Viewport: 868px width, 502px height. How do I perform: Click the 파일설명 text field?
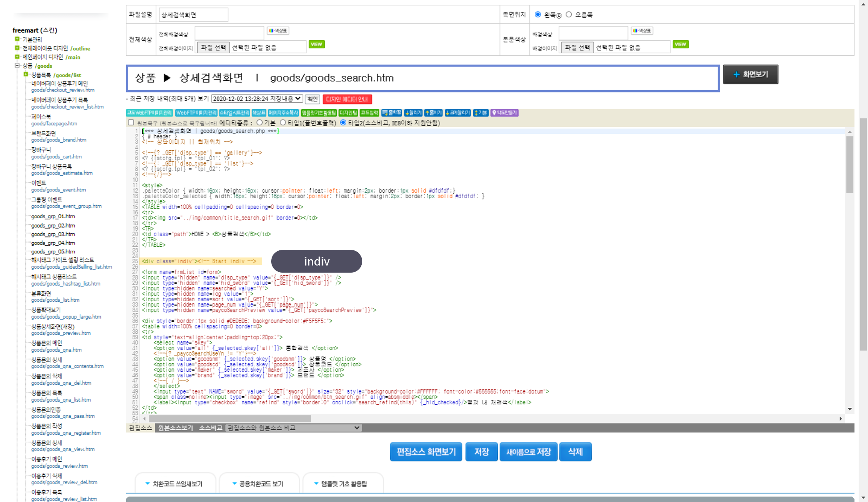pyautogui.click(x=193, y=15)
